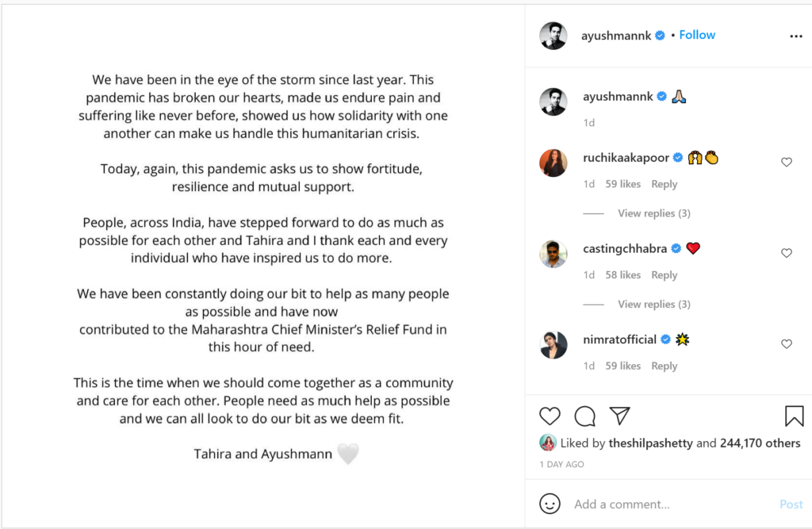
Task: Open ayushmannk profile picture in header
Action: pyautogui.click(x=553, y=36)
